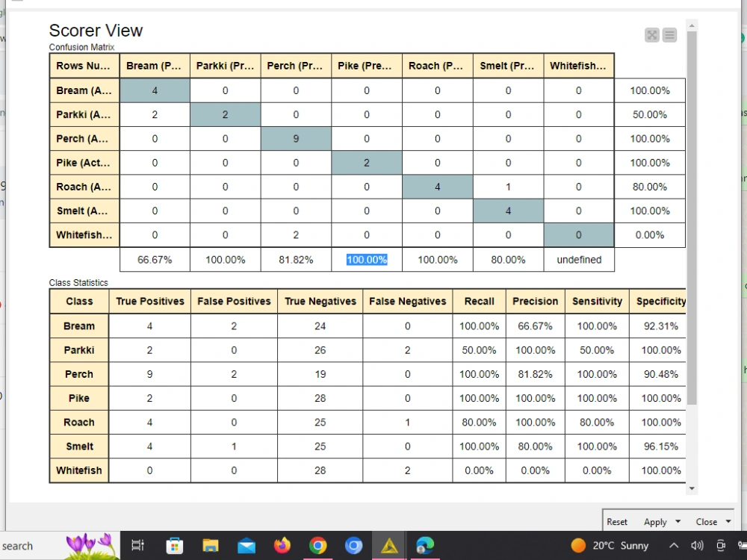Click the 'False Negatives' column header
This screenshot has height=560, width=747.
(x=408, y=302)
